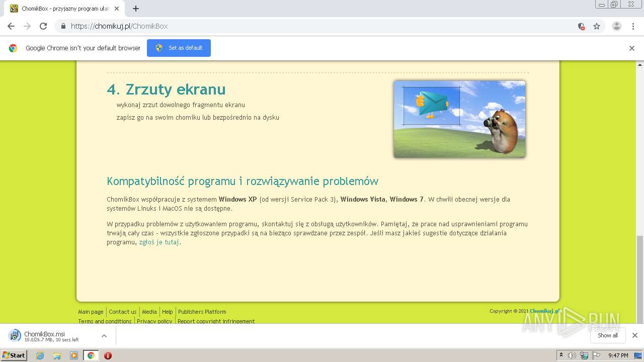Open a new browser tab
644x362 pixels.
(x=135, y=9)
